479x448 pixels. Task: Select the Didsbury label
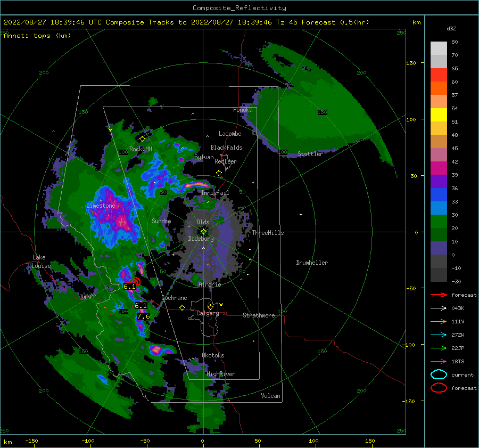(x=201, y=239)
